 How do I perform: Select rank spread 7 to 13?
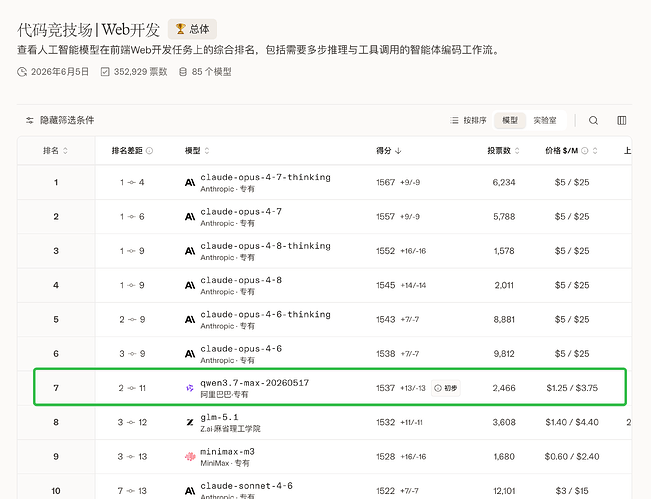[x=132, y=491]
